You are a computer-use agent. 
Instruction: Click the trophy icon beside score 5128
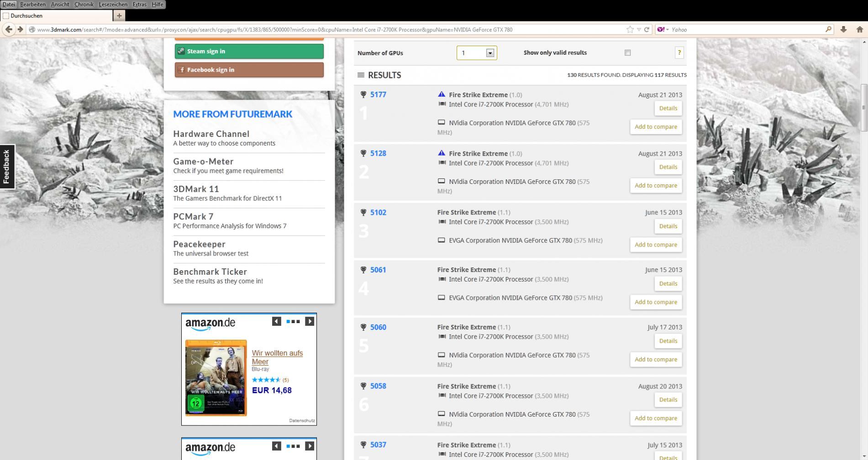coord(363,153)
